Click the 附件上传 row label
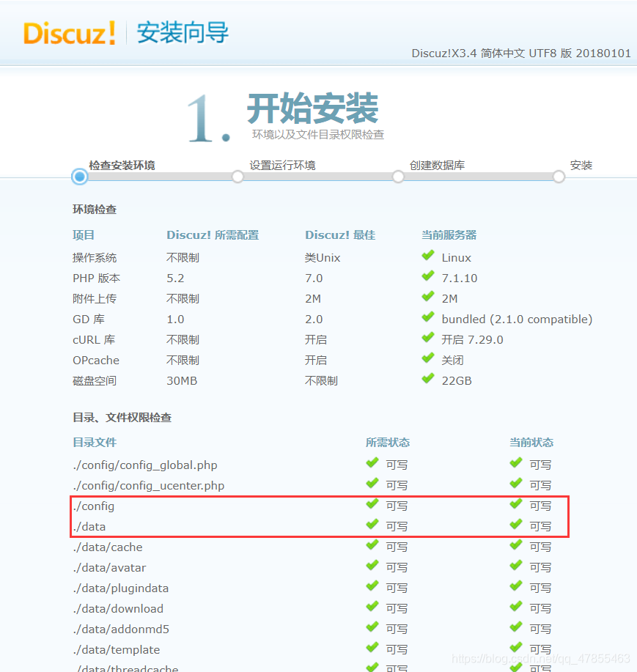 [95, 299]
